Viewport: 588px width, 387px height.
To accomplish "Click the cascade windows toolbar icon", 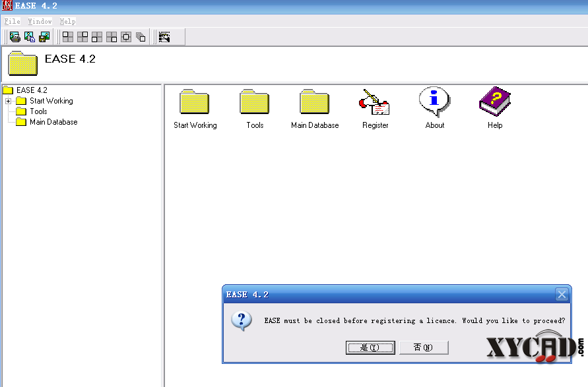I will tap(141, 37).
